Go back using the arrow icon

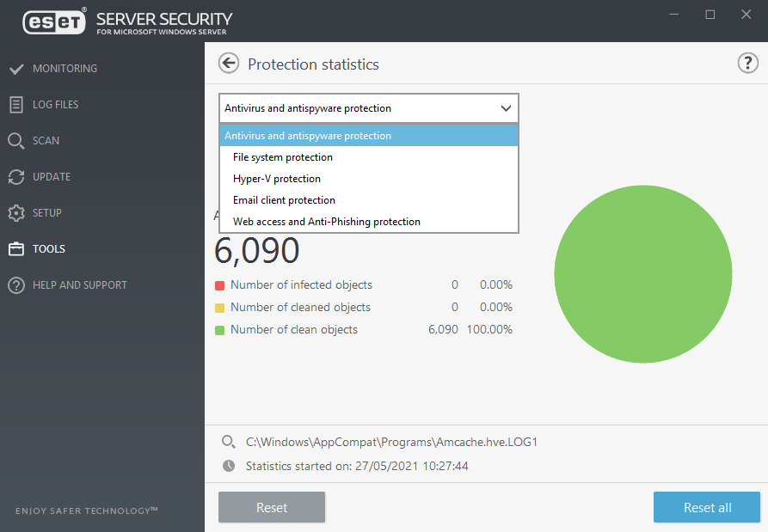click(229, 64)
